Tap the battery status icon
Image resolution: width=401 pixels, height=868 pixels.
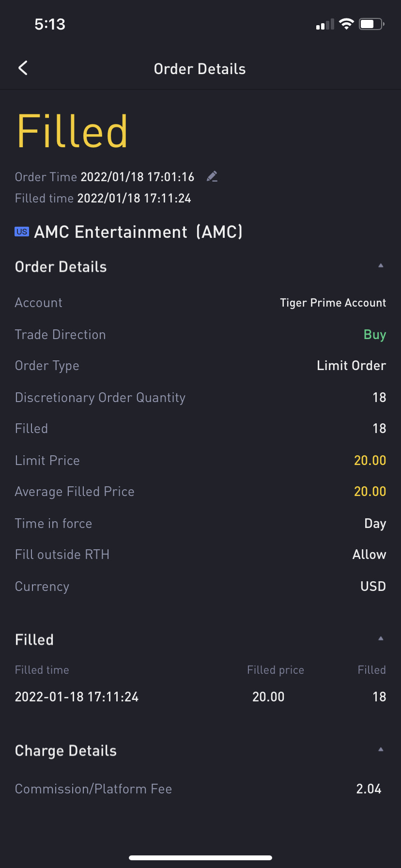tap(371, 24)
